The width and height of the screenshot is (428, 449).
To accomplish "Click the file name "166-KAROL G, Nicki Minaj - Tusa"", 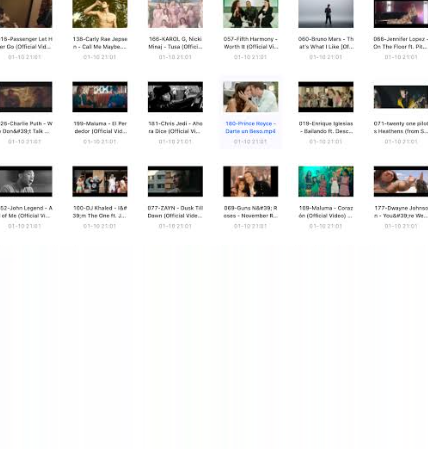I will tap(175, 43).
